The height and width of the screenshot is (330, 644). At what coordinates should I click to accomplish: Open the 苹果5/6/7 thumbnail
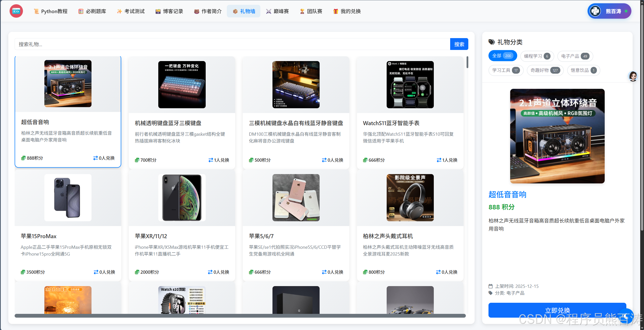(296, 198)
